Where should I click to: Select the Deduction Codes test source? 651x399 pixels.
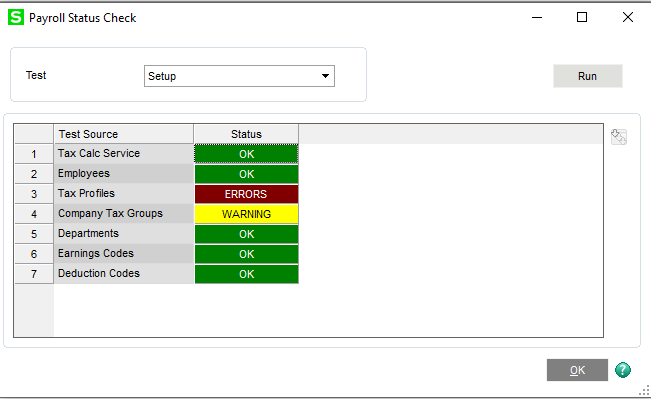click(x=124, y=273)
